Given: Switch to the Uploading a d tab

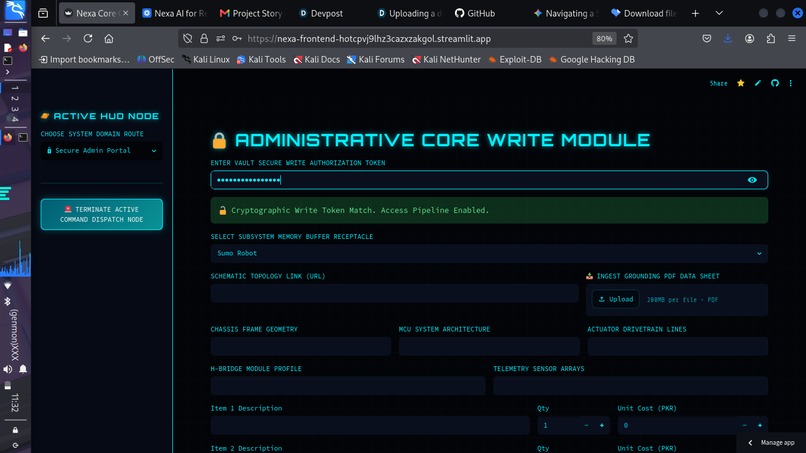Looking at the screenshot, I should click(409, 13).
